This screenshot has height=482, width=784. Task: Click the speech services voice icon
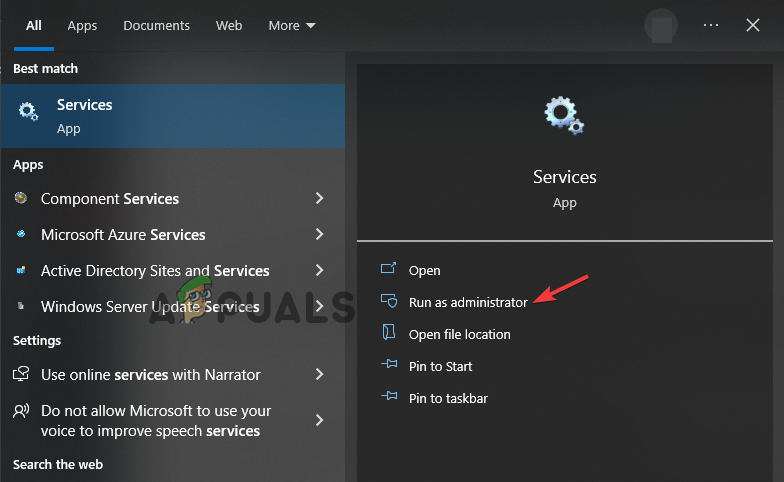21,410
